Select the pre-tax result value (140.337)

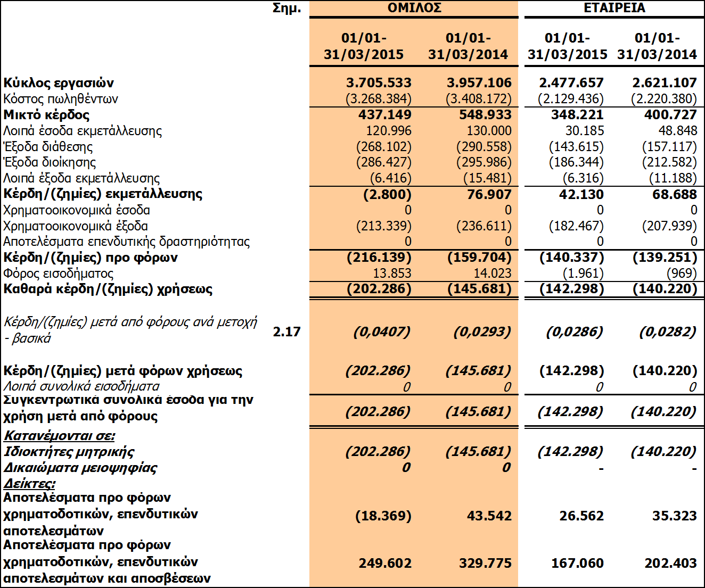[x=572, y=258]
